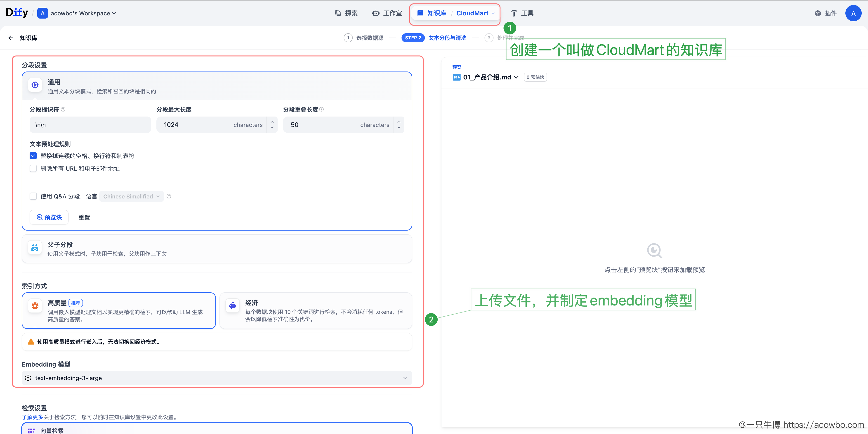Open user account avatar menu
Image resolution: width=868 pixels, height=434 pixels.
[853, 13]
